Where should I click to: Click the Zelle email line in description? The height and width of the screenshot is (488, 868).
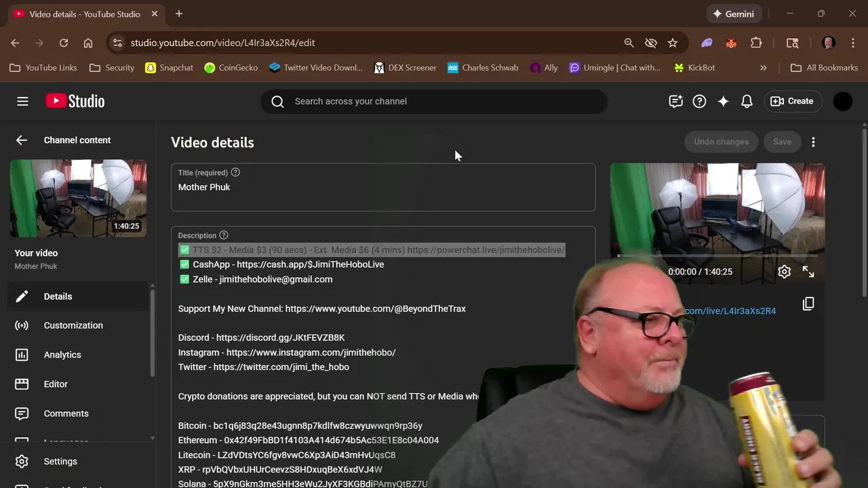(x=255, y=279)
